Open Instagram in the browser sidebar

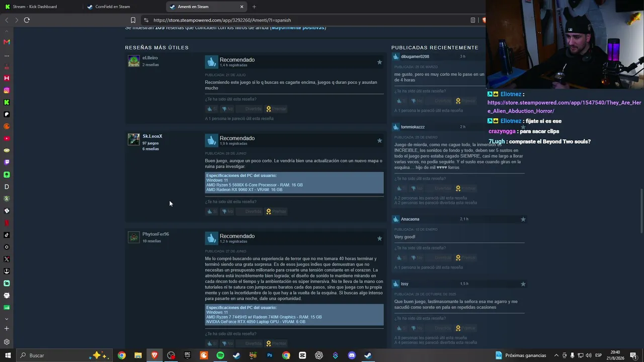pyautogui.click(x=7, y=90)
